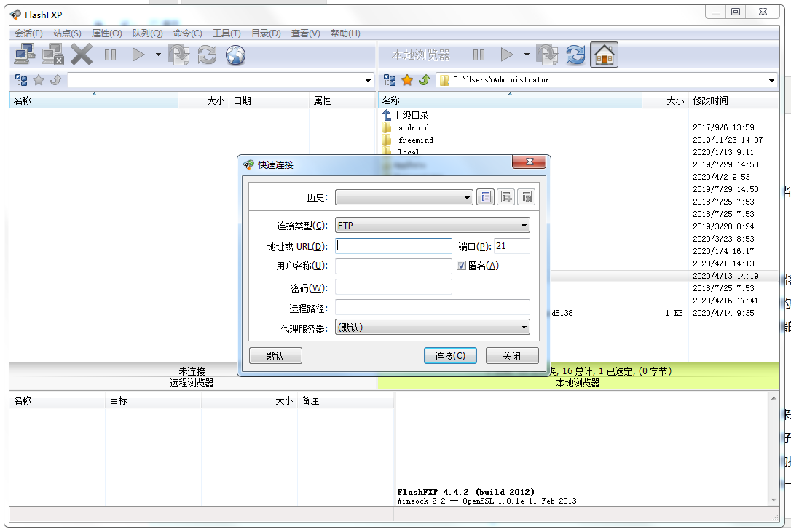791x532 pixels.
Task: Refresh the local browser with circular arrows icon
Action: pyautogui.click(x=575, y=55)
